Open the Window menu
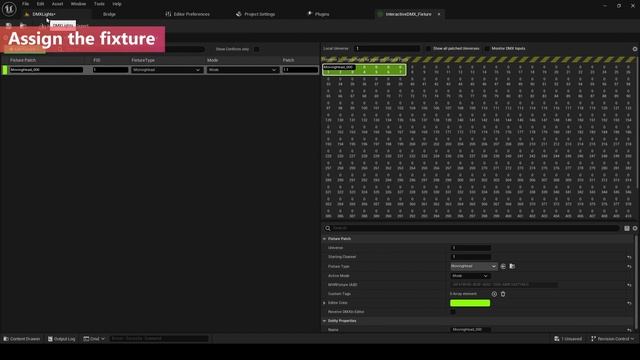Screen dimensions: 640x360 [x=78, y=4]
